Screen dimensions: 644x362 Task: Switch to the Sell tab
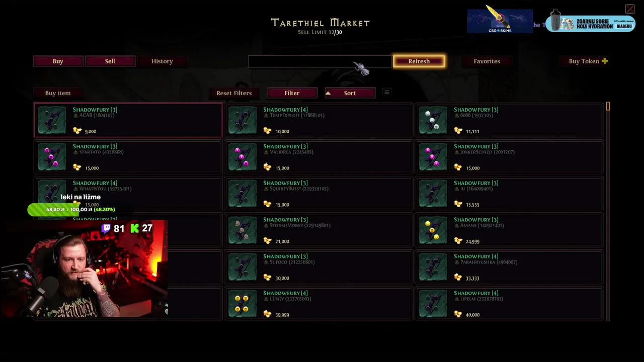[x=110, y=61]
